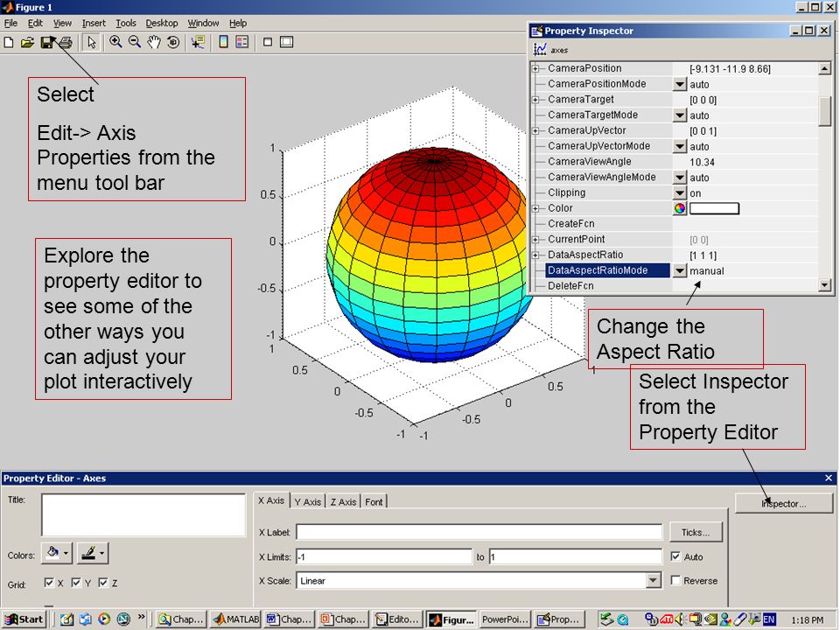Open the Desktop menu
This screenshot has height=630, width=840.
tap(162, 23)
